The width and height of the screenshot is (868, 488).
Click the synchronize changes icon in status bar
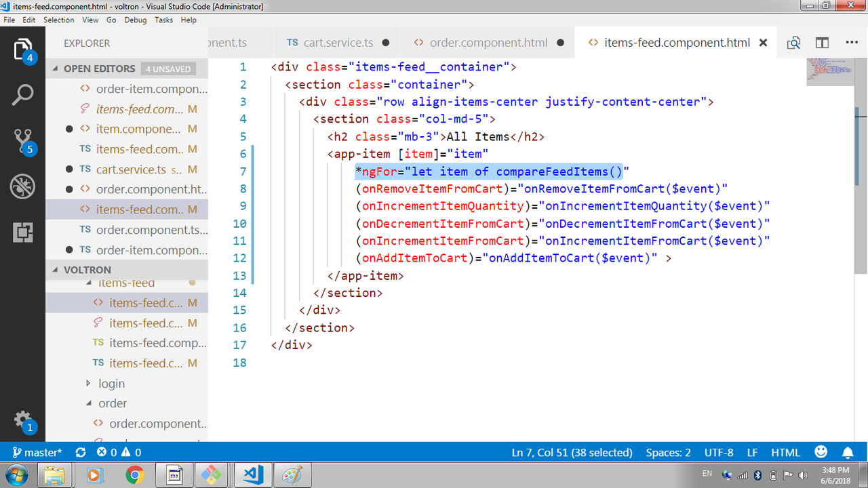pos(81,452)
